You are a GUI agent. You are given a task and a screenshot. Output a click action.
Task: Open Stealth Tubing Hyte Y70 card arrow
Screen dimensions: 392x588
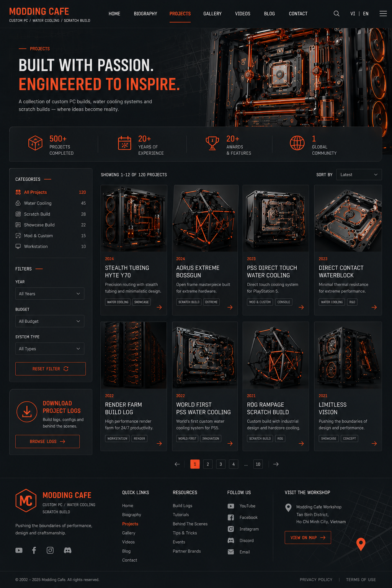[159, 307]
